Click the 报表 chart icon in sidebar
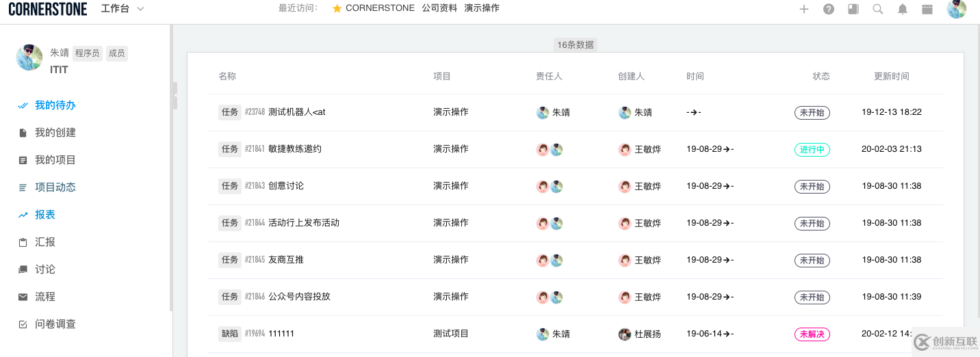The image size is (980, 357). pyautogui.click(x=23, y=215)
